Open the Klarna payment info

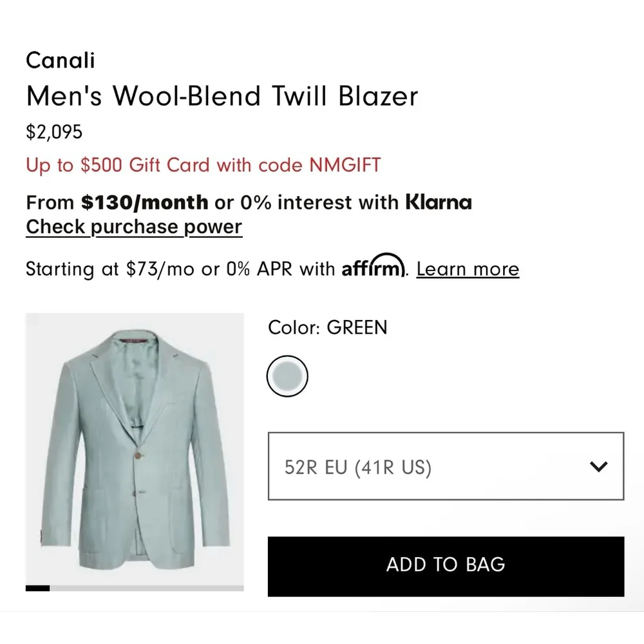coord(439,203)
